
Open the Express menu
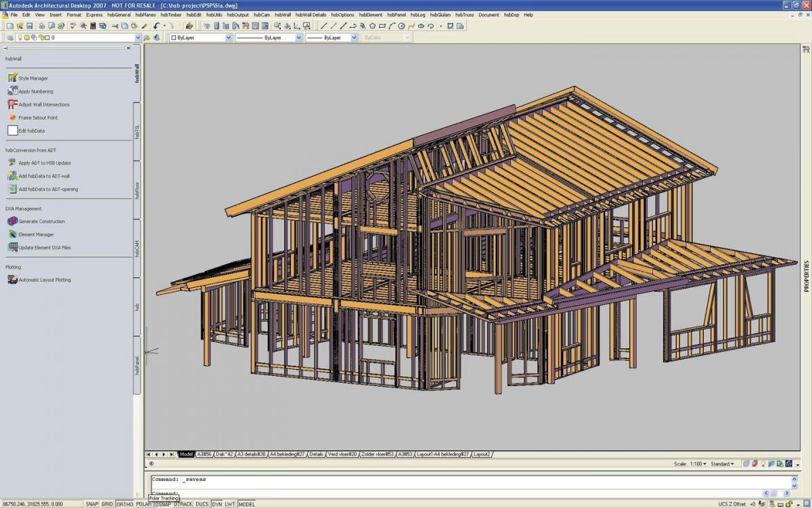pyautogui.click(x=94, y=14)
